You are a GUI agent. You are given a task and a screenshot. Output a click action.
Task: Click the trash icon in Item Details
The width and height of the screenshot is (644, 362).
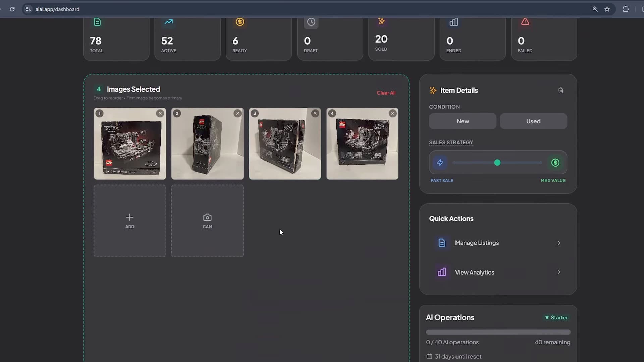click(560, 90)
